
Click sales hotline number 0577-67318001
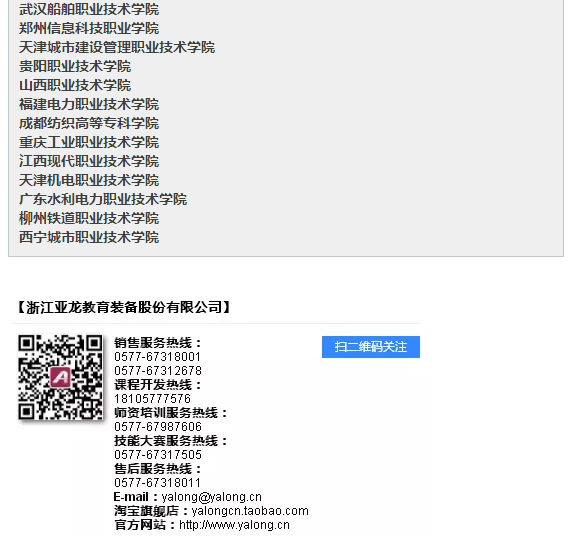[157, 357]
